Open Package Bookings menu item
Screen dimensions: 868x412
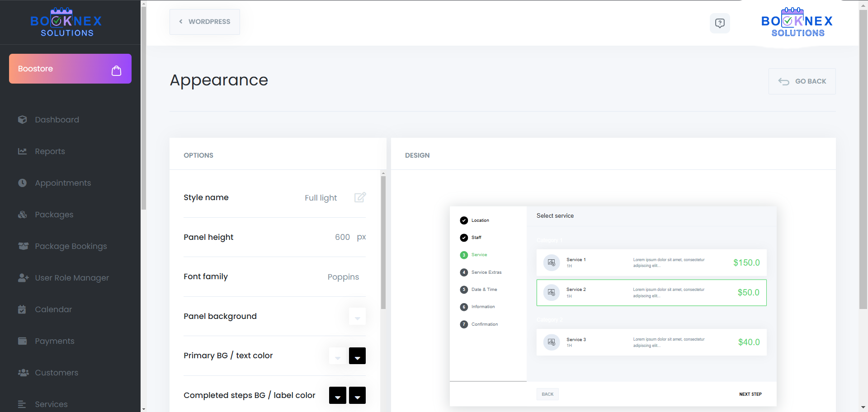point(71,246)
